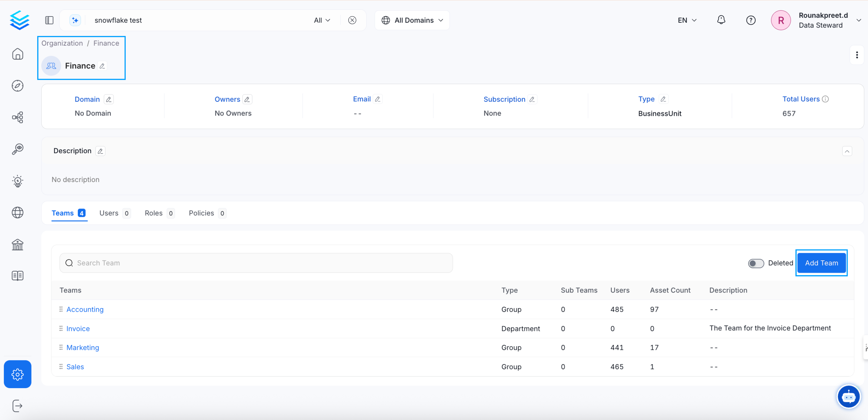Expand the EN language dropdown

click(x=687, y=20)
